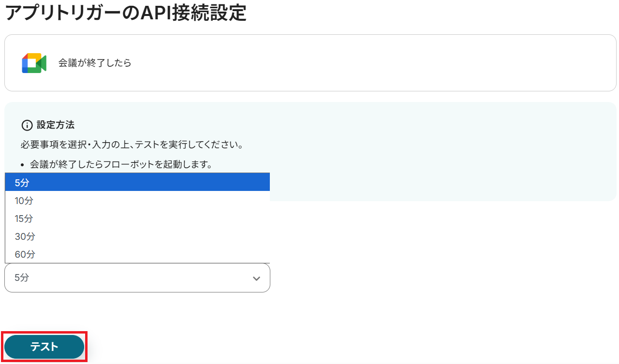Click the info circle icon beside 設定方法
The width and height of the screenshot is (619, 364).
point(28,126)
